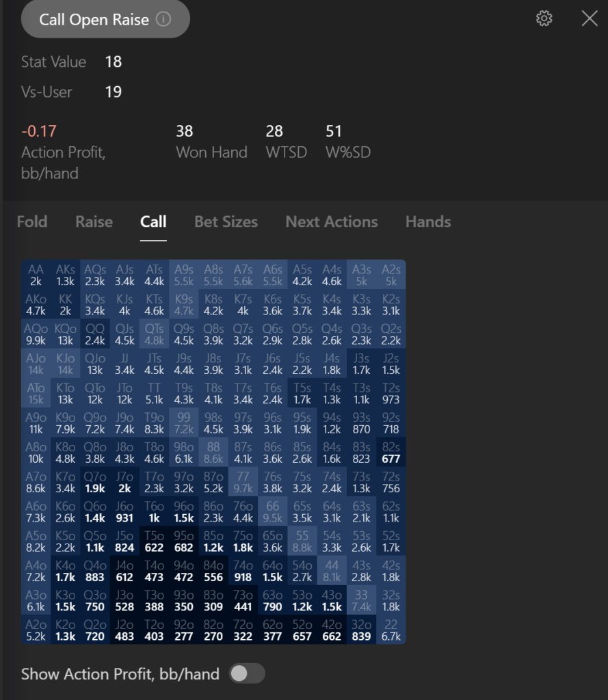Open the Next Actions tab
608x700 pixels.
click(332, 222)
